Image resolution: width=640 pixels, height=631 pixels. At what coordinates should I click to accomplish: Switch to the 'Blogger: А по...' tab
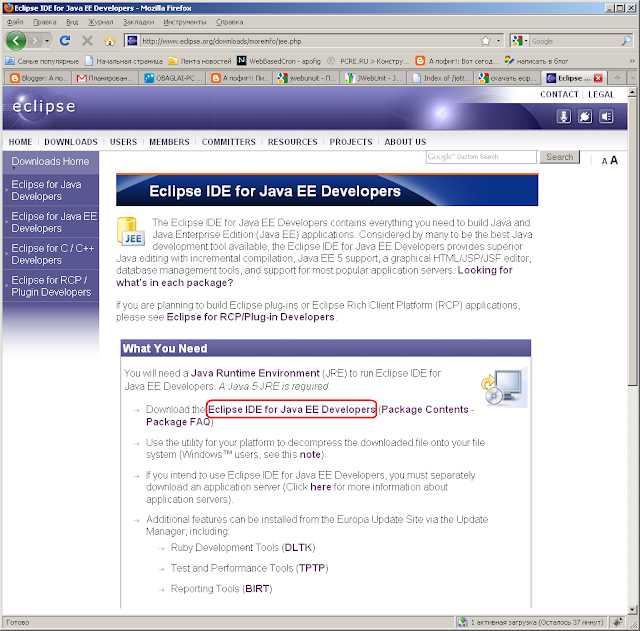coord(37,78)
